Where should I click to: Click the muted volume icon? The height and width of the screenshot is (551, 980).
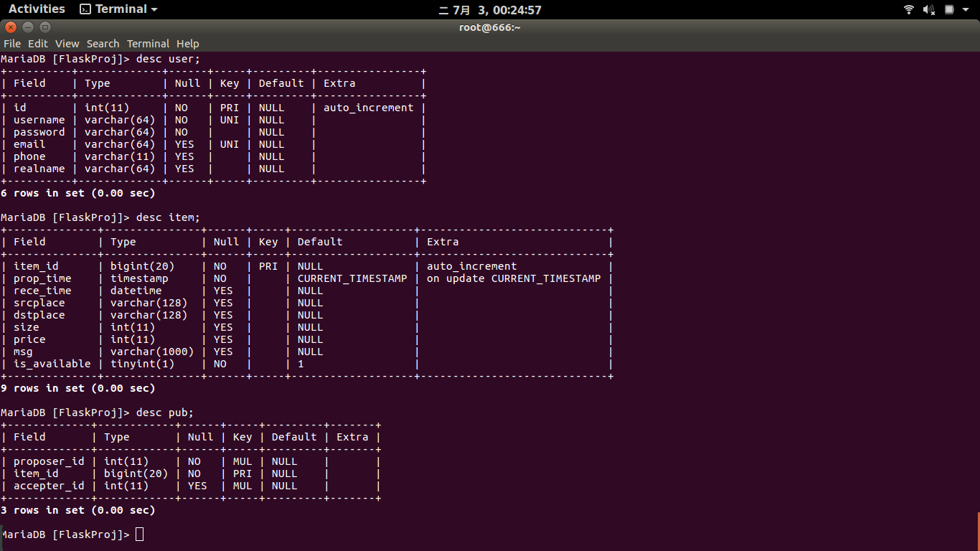click(x=929, y=9)
